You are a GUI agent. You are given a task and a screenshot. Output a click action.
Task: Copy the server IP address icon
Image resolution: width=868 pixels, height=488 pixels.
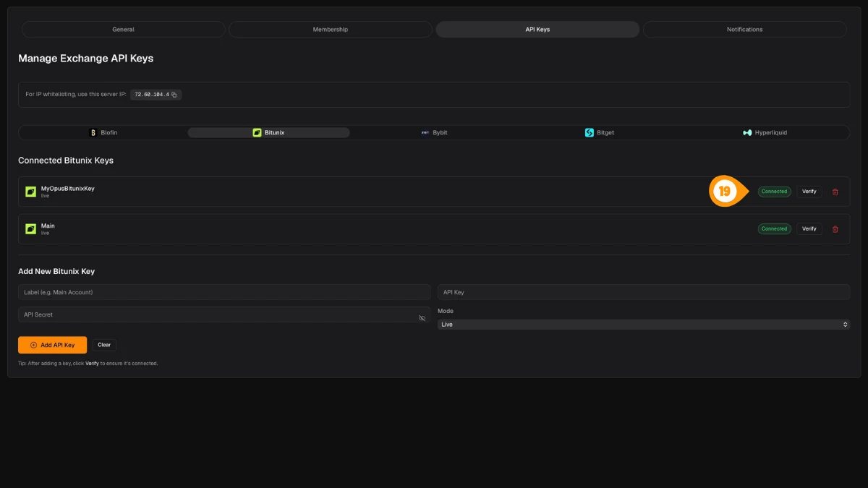[174, 95]
